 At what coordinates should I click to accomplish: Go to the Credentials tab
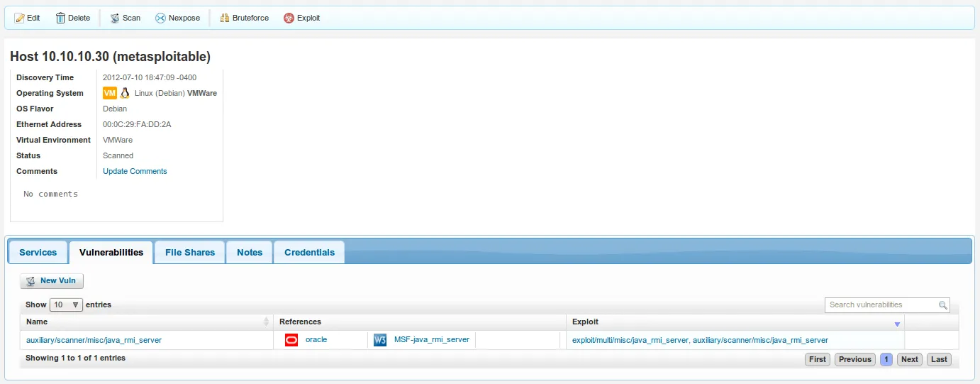coord(309,253)
